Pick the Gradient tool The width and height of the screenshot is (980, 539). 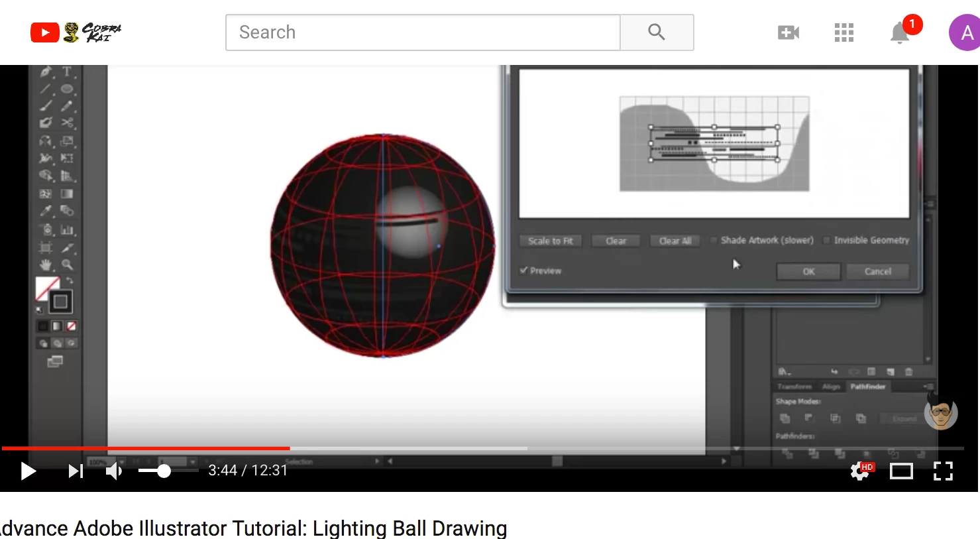click(67, 194)
